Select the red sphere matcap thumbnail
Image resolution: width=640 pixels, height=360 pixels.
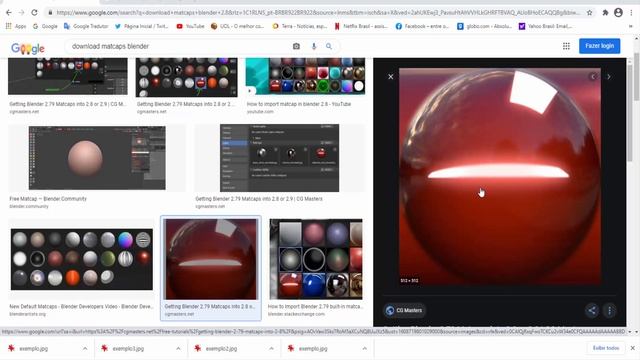[x=211, y=259]
